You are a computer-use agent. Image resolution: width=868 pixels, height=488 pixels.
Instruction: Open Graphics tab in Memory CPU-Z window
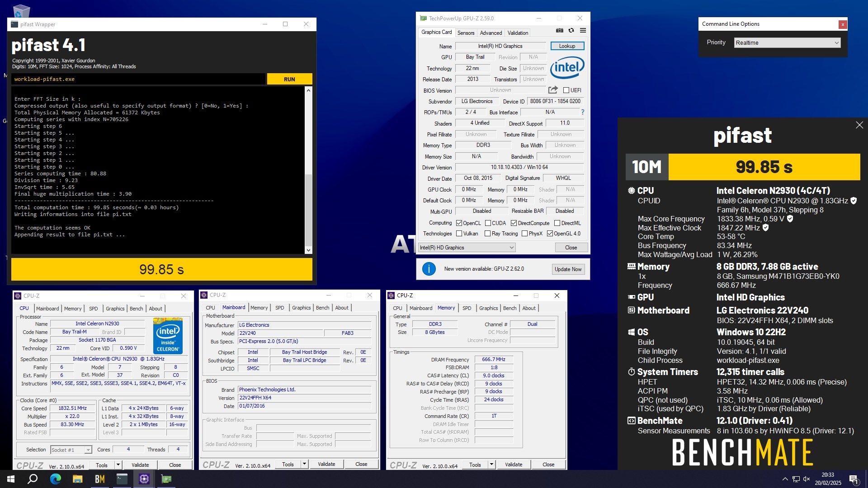488,308
